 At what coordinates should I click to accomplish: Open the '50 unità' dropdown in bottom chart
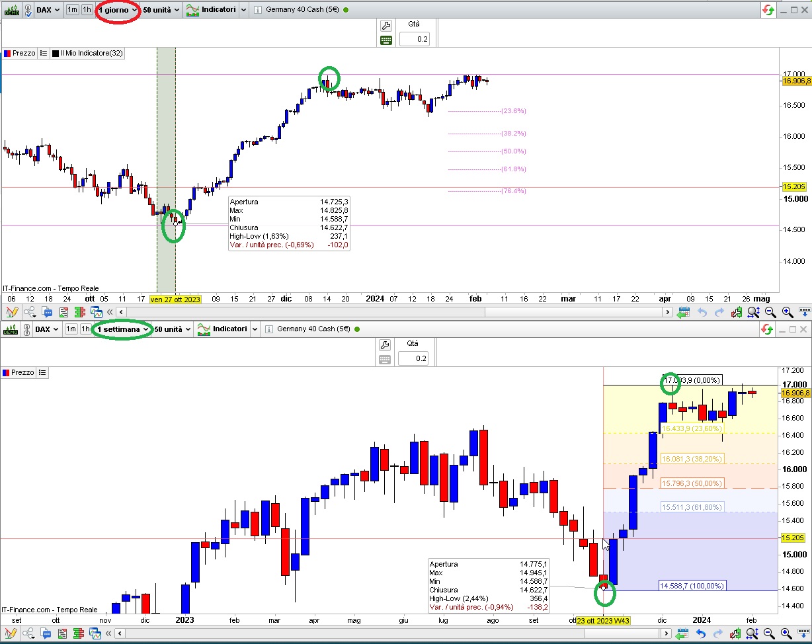[x=173, y=329]
